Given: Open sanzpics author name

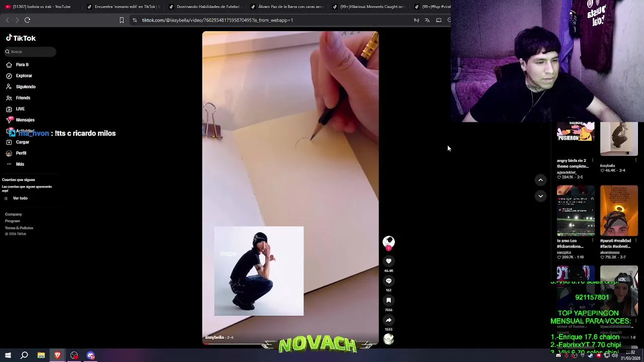Looking at the screenshot, I should click(x=566, y=252).
